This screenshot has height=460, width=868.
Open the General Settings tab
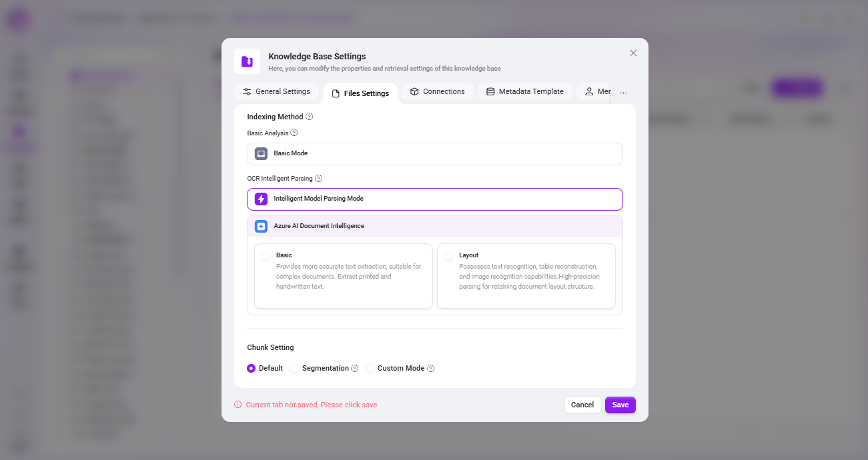pyautogui.click(x=276, y=91)
